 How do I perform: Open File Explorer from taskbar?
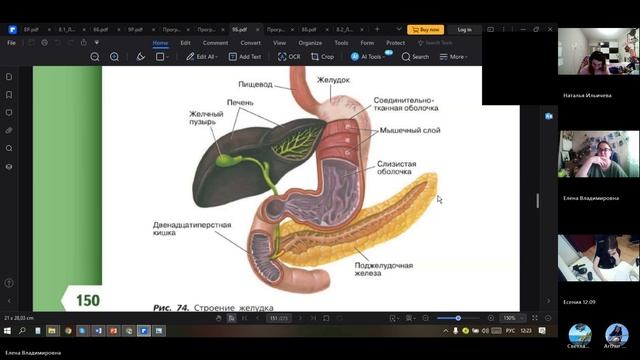click(52, 331)
